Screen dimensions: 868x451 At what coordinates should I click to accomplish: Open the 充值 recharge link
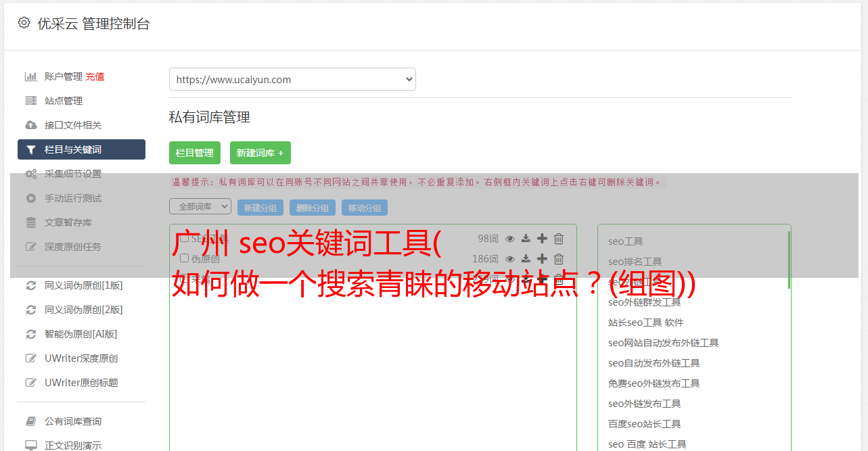tap(95, 76)
